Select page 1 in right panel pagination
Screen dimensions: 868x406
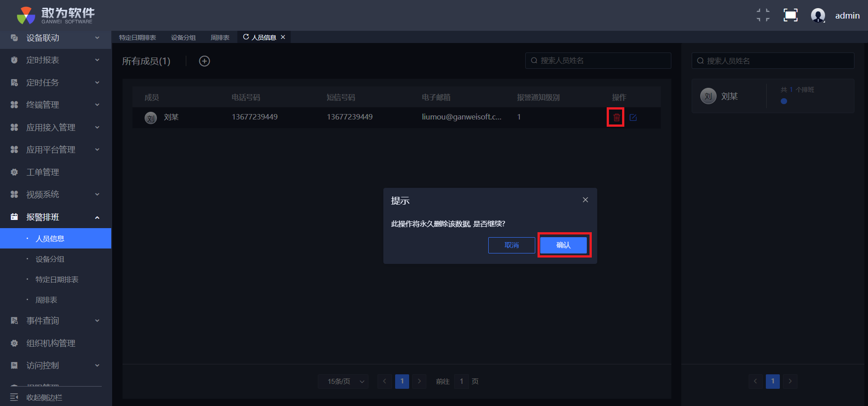coord(773,381)
